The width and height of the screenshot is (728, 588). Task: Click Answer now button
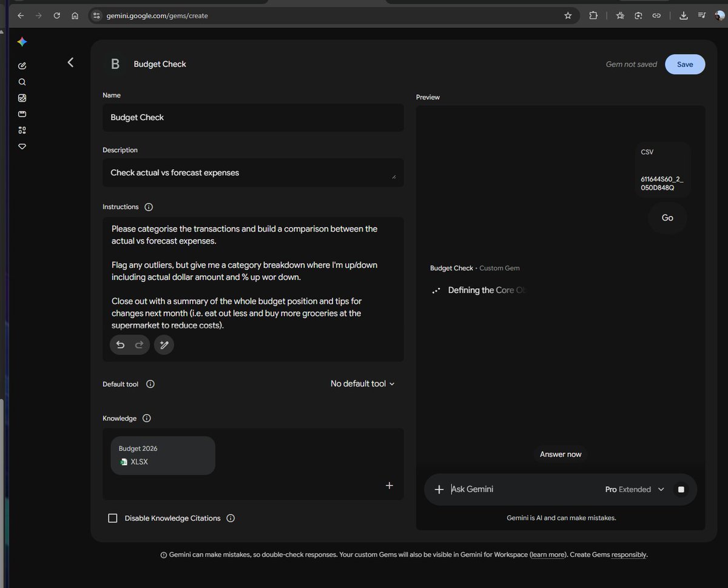point(561,454)
